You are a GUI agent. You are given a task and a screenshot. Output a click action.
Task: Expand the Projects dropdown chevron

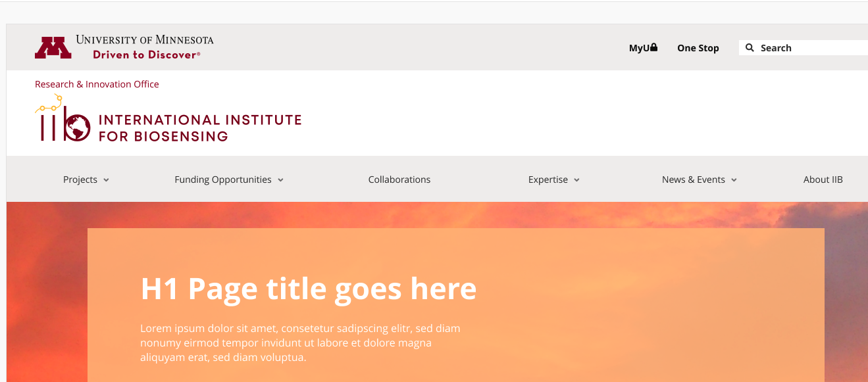106,180
